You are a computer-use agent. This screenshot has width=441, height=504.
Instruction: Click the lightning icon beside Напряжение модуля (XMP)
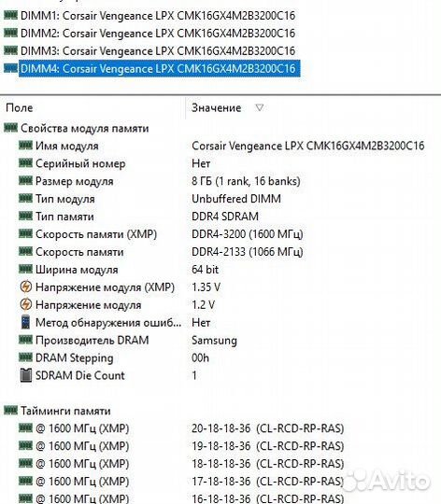[26, 287]
